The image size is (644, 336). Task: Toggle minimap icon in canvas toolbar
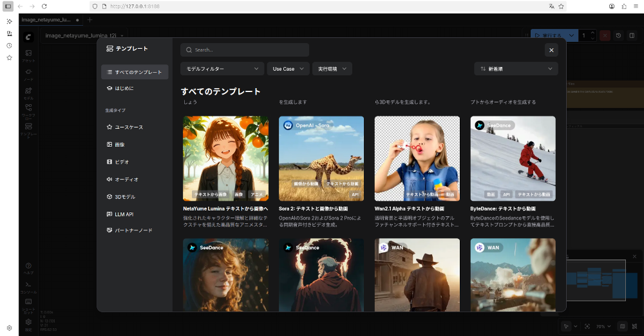(622, 326)
